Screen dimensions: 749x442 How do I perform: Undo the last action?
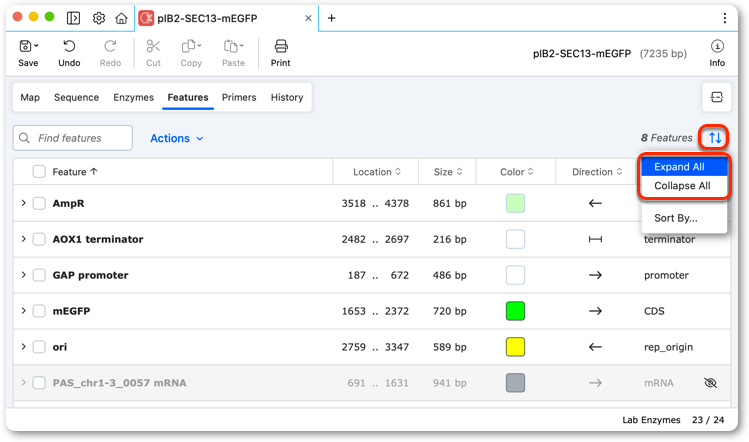click(69, 46)
